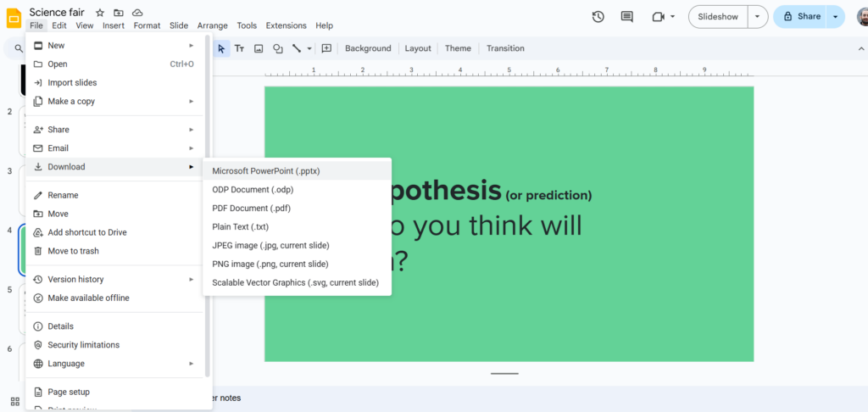Star the Science fair presentation
Viewport: 868px width, 412px height.
[x=100, y=13]
